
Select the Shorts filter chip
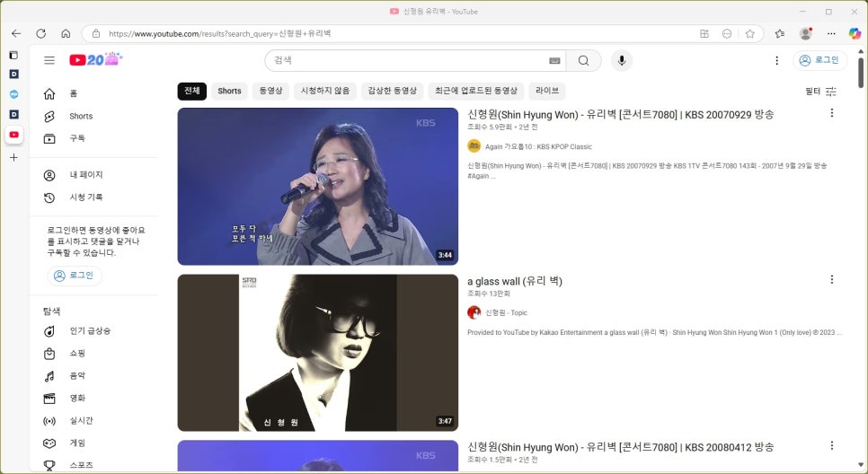pyautogui.click(x=229, y=91)
